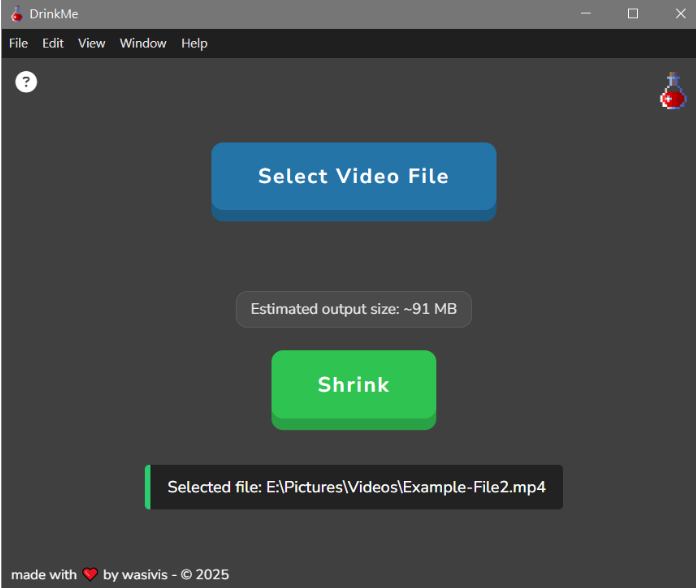
Task: Click the green accent bar beside selected file
Action: (x=148, y=487)
